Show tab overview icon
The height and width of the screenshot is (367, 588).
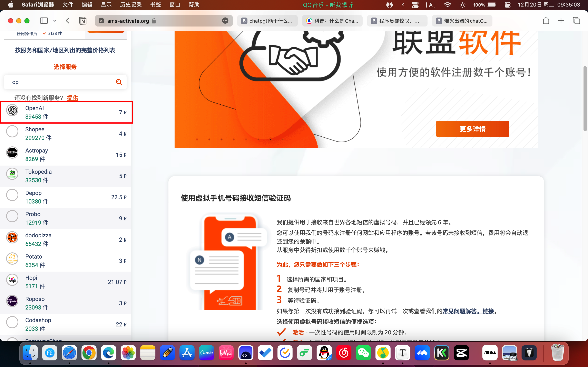[576, 21]
